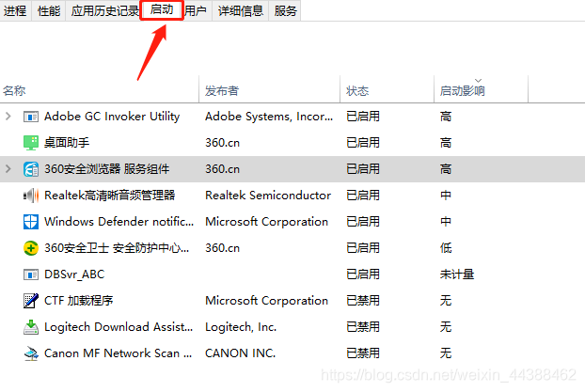Viewport: 585px width, 392px height.
Task: Click 已启用 status of Realtek row
Action: coord(363,196)
